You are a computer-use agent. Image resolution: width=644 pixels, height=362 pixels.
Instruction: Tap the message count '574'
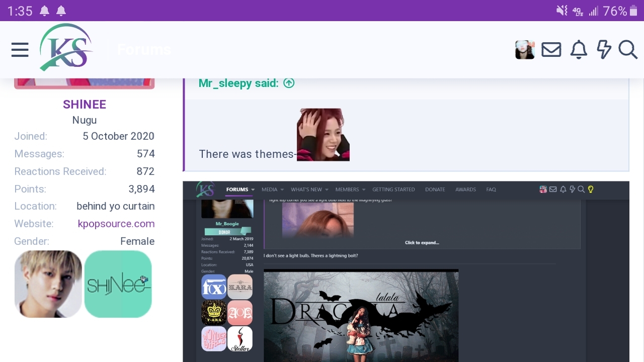[146, 154]
